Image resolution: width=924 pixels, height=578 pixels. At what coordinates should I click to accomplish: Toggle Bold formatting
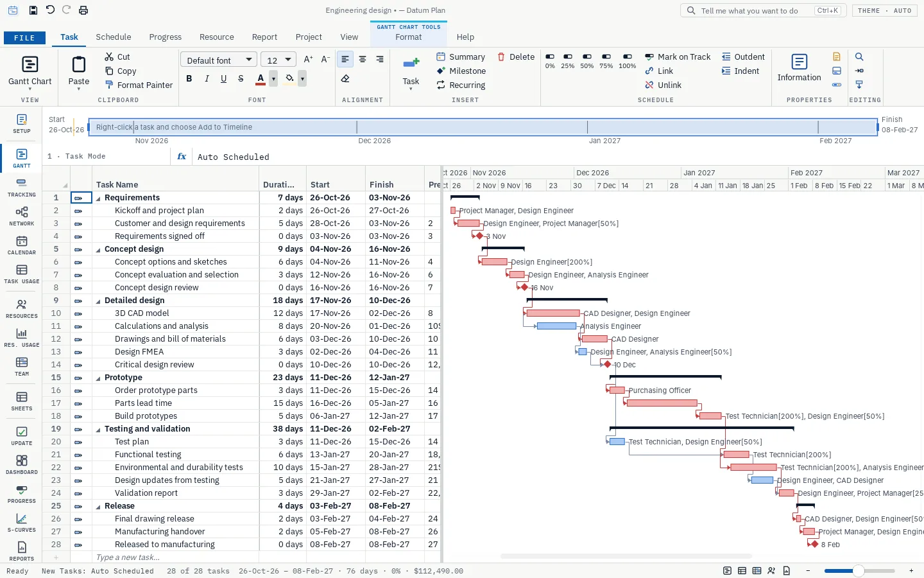tap(189, 79)
